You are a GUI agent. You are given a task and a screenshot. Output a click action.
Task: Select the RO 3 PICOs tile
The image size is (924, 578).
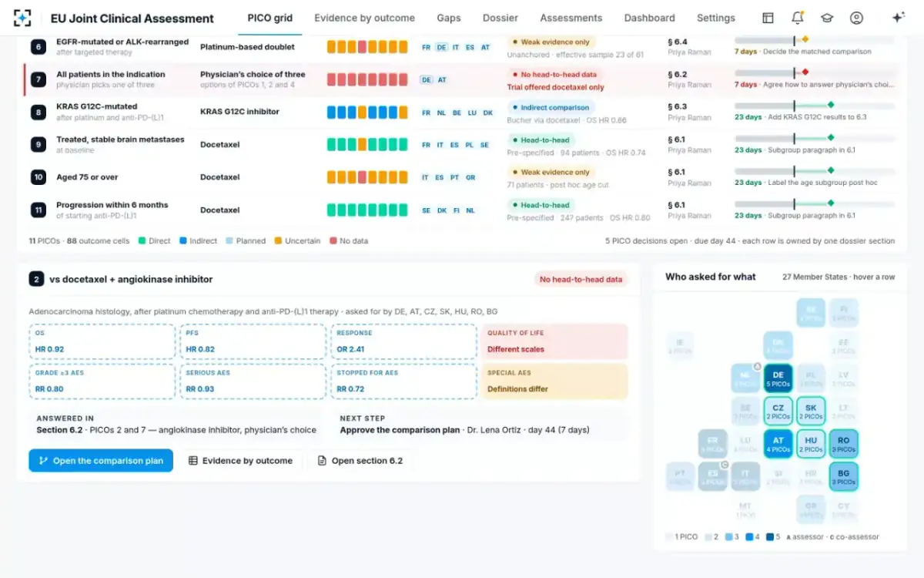coord(844,444)
